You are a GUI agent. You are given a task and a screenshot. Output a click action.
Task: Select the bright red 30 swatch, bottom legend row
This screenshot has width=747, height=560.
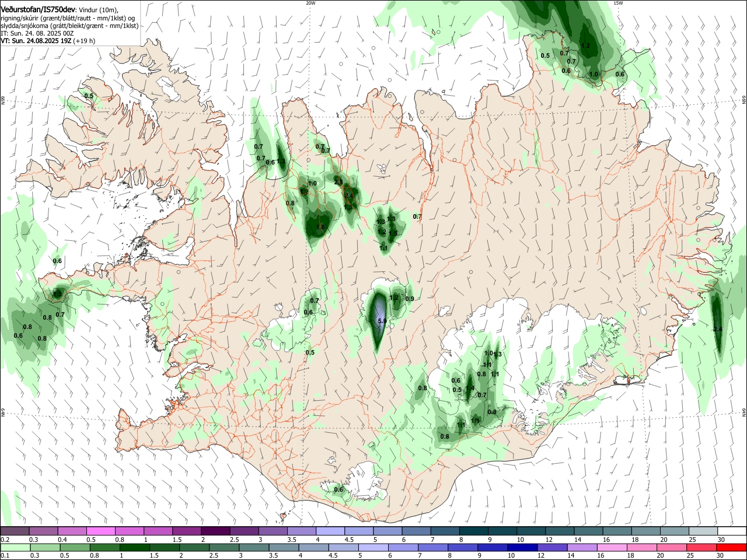[732, 547]
